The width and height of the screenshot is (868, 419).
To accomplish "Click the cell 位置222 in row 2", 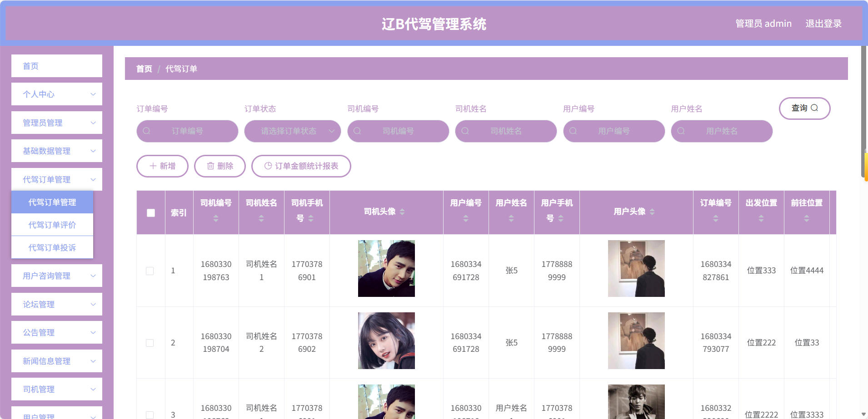I will tap(761, 343).
